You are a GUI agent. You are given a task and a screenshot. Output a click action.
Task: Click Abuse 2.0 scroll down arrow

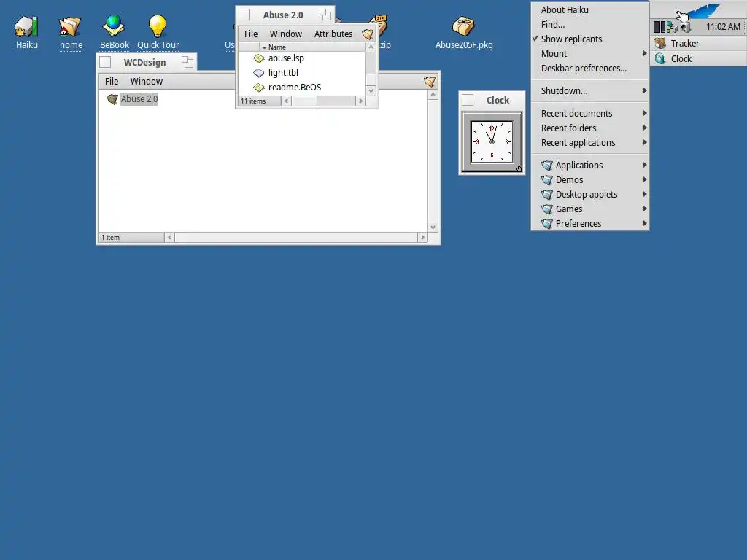click(x=371, y=91)
